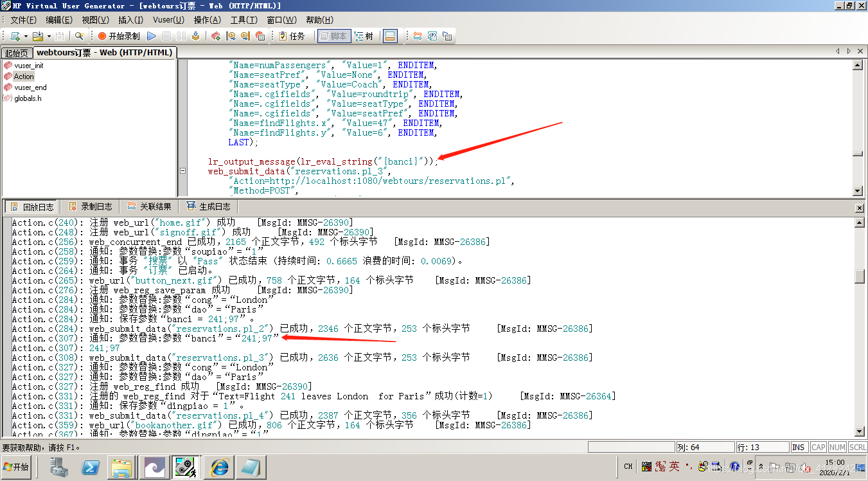This screenshot has width=868, height=481.
Task: Open the 工具(T) menu
Action: [244, 20]
